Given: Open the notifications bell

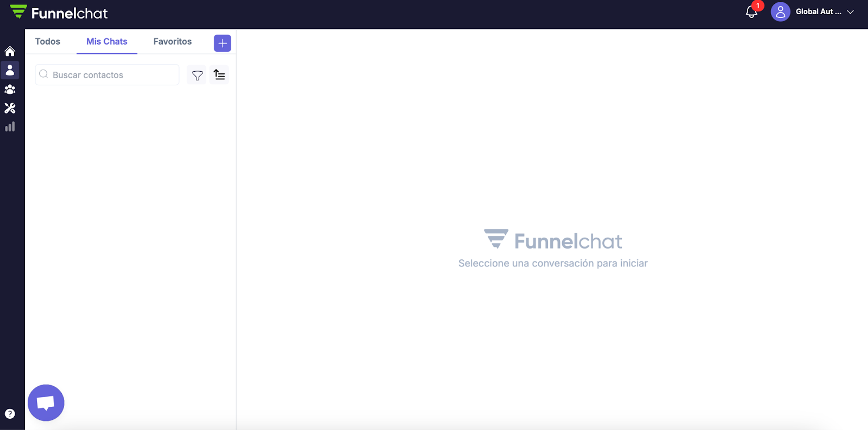Looking at the screenshot, I should click(751, 12).
